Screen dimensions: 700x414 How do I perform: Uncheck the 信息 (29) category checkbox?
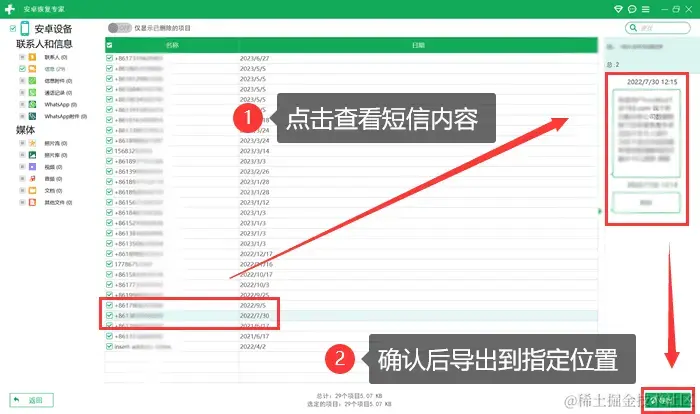pyautogui.click(x=22, y=69)
